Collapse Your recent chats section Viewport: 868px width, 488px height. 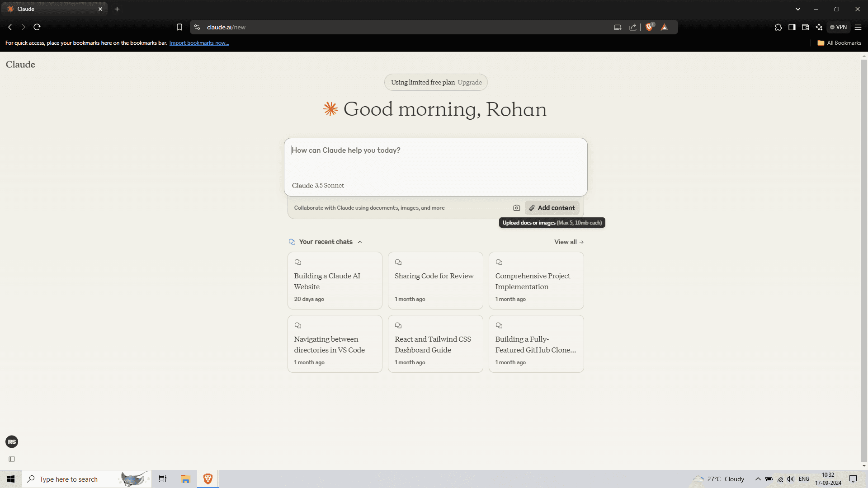(x=360, y=242)
